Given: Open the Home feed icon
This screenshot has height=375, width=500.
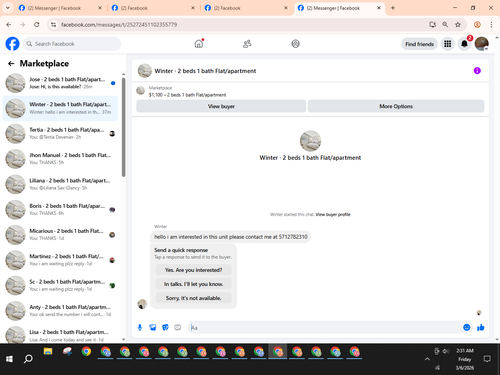Looking at the screenshot, I should [x=199, y=44].
